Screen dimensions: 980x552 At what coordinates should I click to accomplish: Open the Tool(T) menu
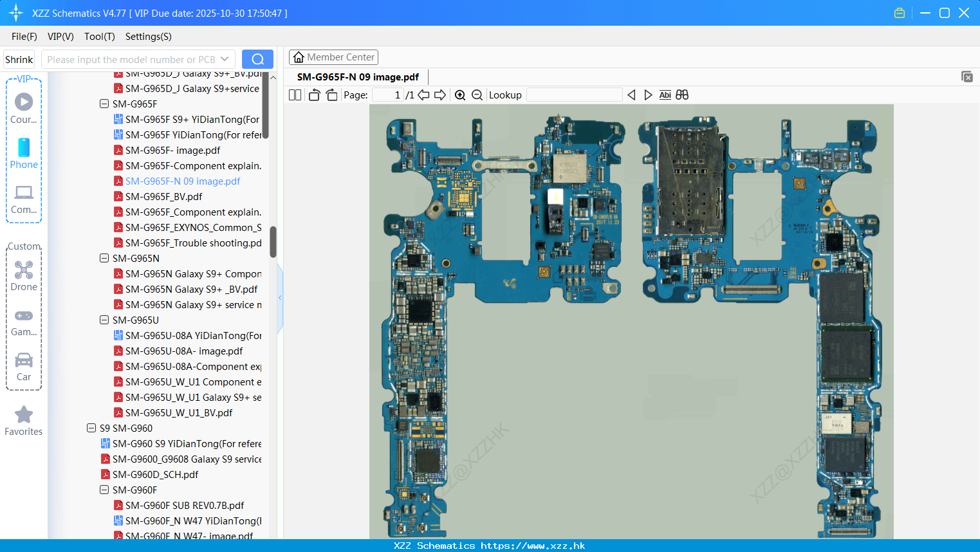click(x=100, y=37)
